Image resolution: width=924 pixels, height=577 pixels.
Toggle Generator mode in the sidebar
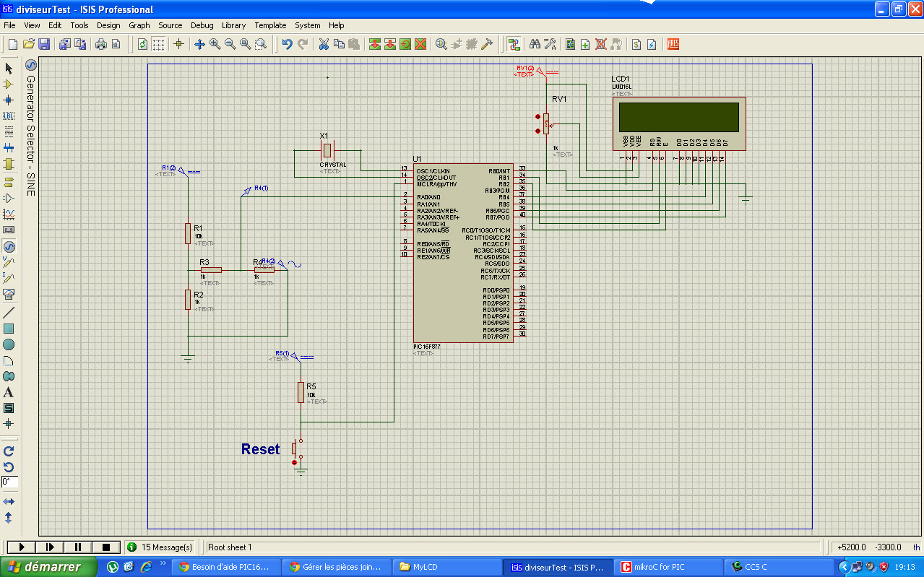pyautogui.click(x=9, y=246)
